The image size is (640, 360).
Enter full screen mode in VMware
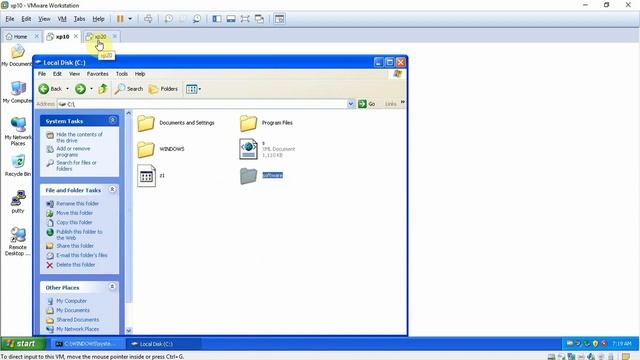point(245,19)
